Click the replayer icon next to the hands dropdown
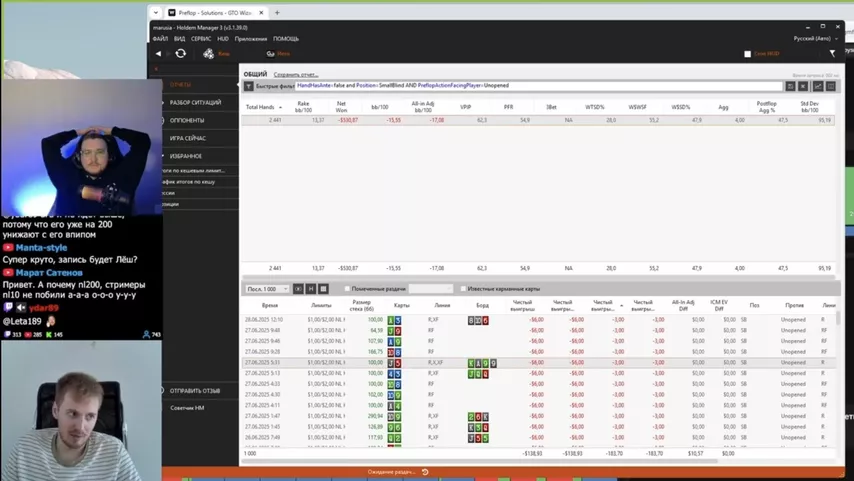 298,289
